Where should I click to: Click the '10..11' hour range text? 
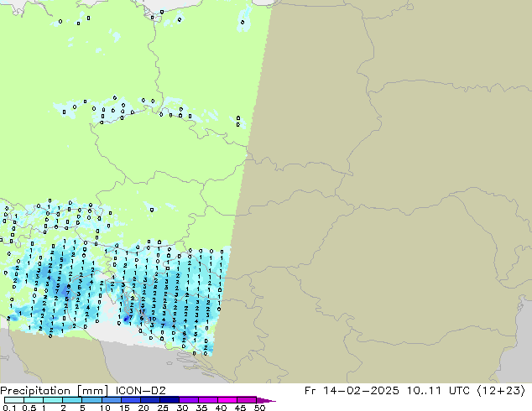point(424,391)
